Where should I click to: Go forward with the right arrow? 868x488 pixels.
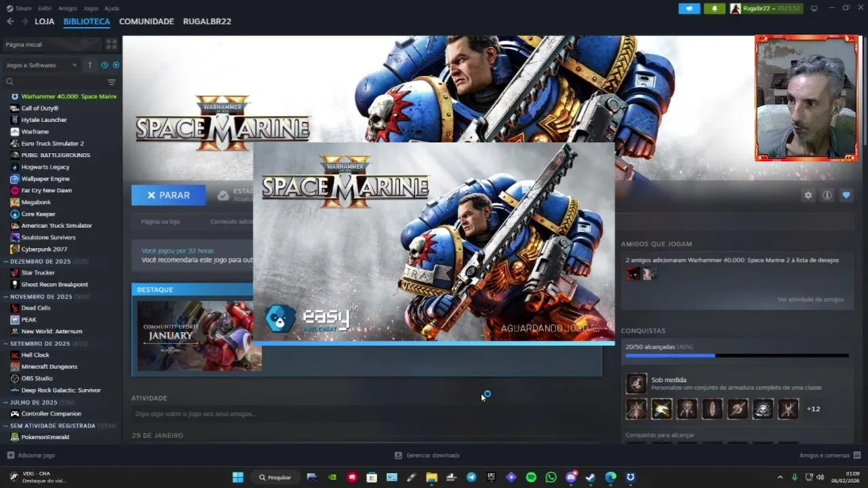pyautogui.click(x=24, y=21)
